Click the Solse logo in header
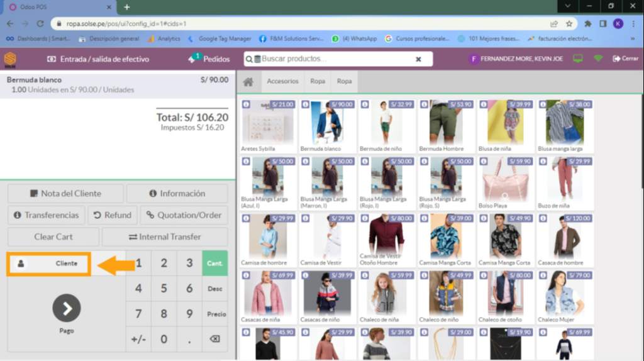644x361 pixels. click(10, 59)
